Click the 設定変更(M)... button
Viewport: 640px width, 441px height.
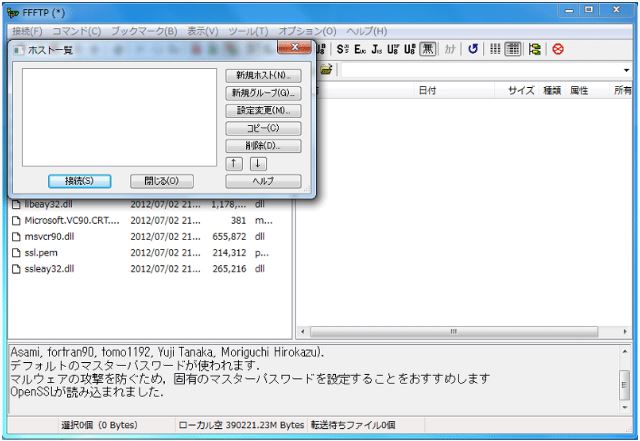[x=263, y=110]
